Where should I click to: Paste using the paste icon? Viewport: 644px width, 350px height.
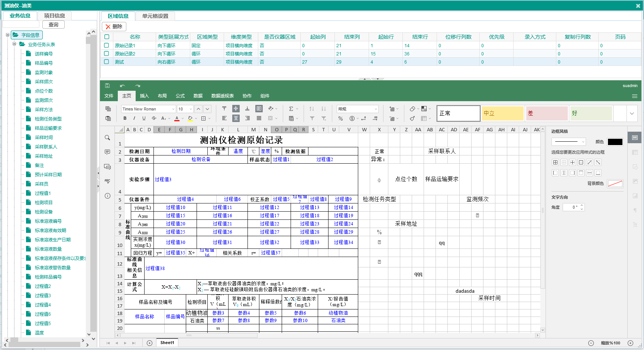[x=108, y=118]
